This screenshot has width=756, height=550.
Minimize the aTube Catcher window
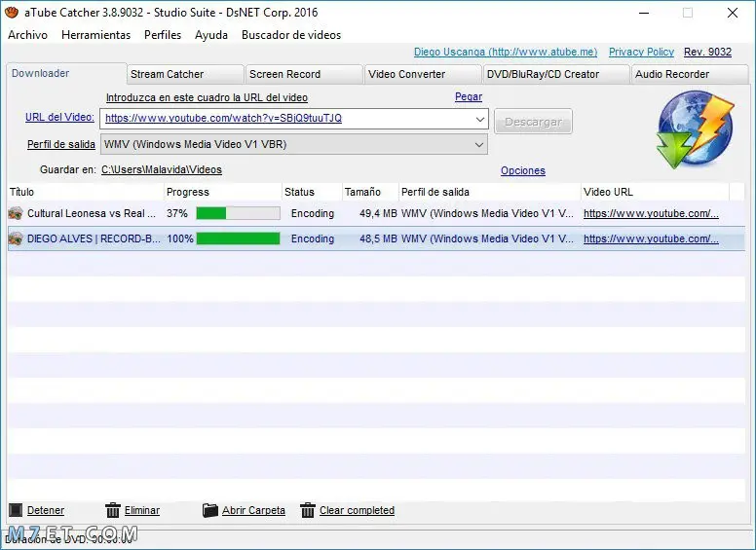click(x=644, y=13)
